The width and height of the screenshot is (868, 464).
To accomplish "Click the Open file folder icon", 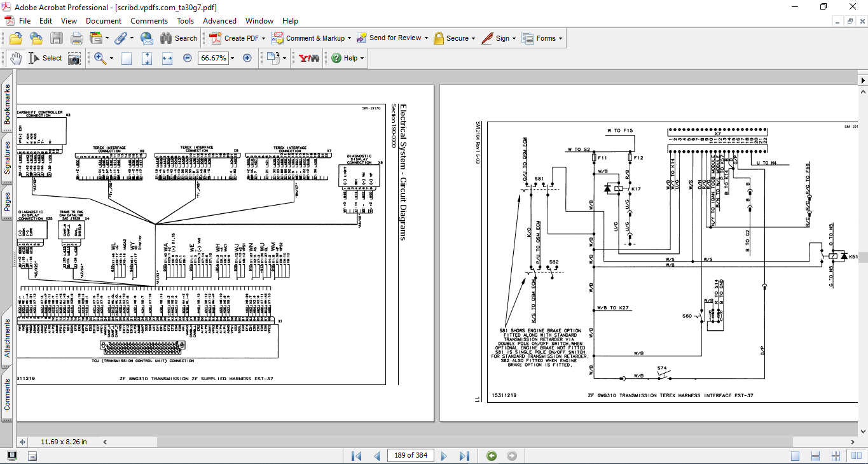I will [16, 38].
